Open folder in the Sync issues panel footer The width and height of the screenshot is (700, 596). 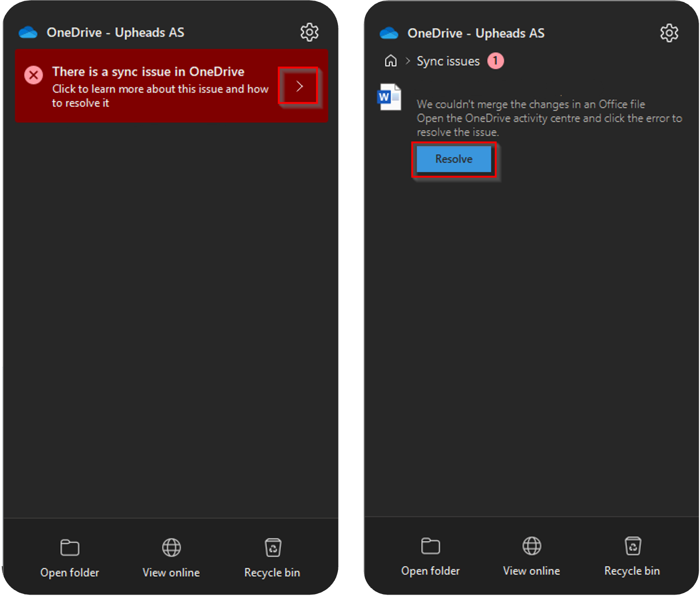(430, 556)
